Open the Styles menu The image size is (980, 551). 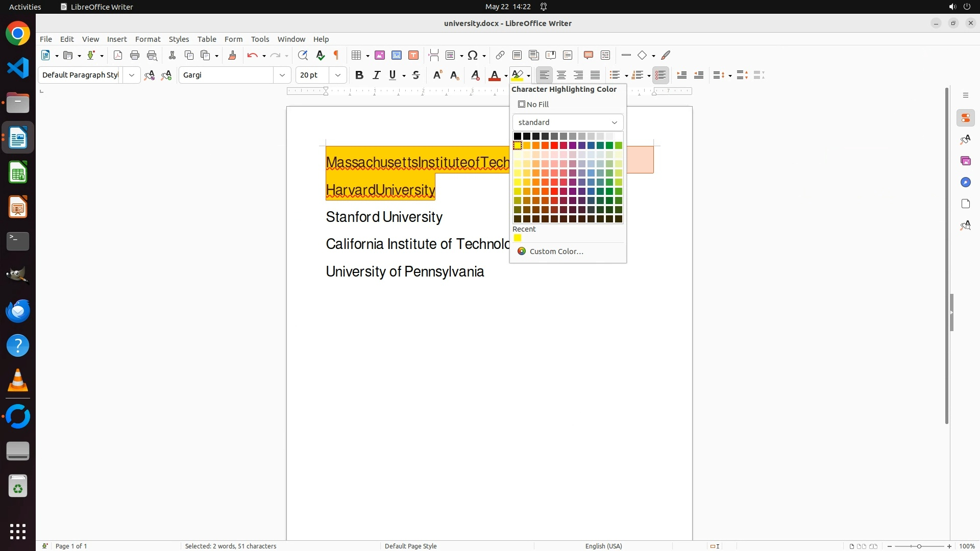click(x=179, y=39)
